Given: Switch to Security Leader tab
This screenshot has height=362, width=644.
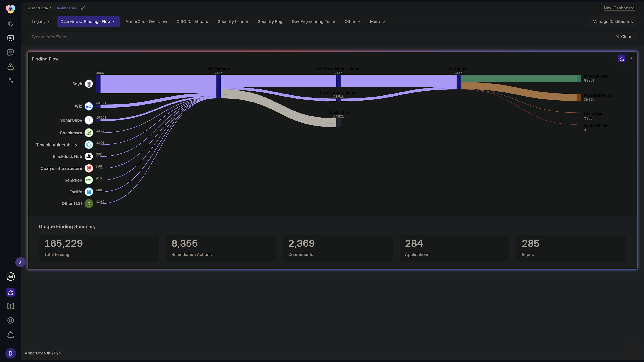Looking at the screenshot, I should [233, 22].
